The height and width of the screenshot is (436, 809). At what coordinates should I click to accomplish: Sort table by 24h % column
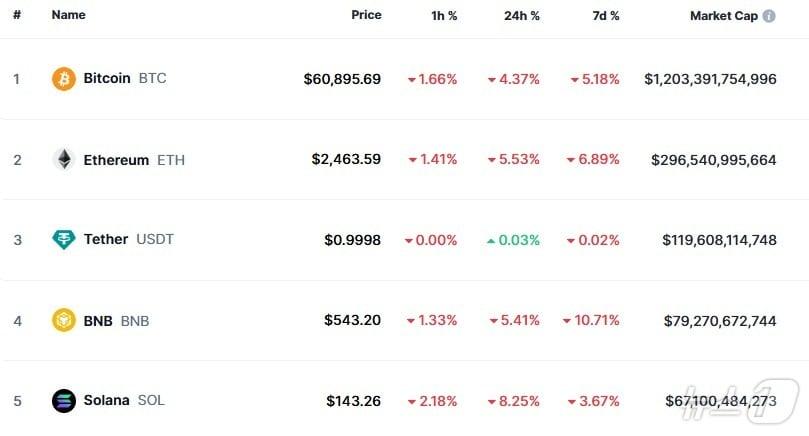522,16
